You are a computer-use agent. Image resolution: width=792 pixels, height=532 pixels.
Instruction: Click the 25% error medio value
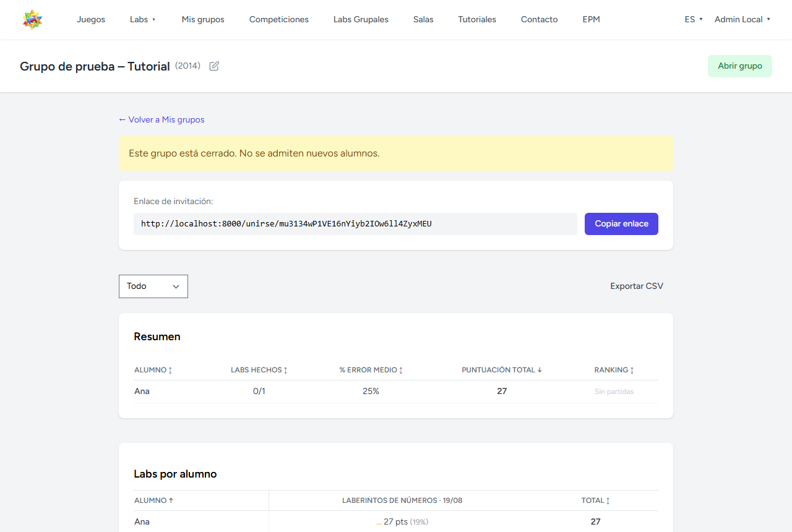(371, 392)
